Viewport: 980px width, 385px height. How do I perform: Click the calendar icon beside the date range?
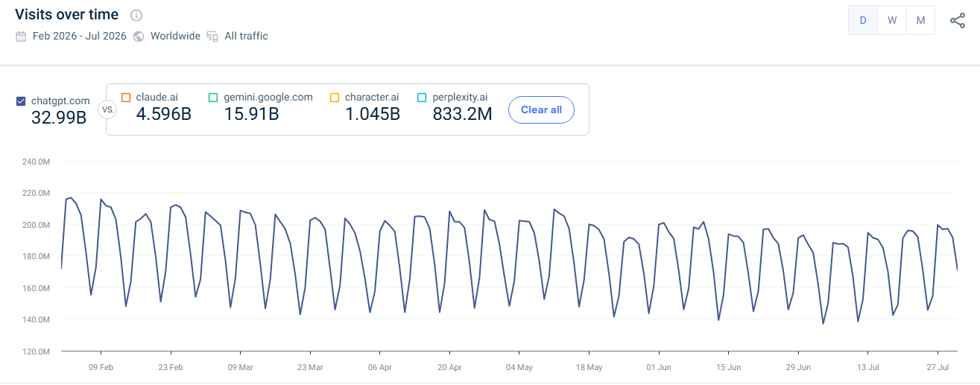(x=21, y=36)
